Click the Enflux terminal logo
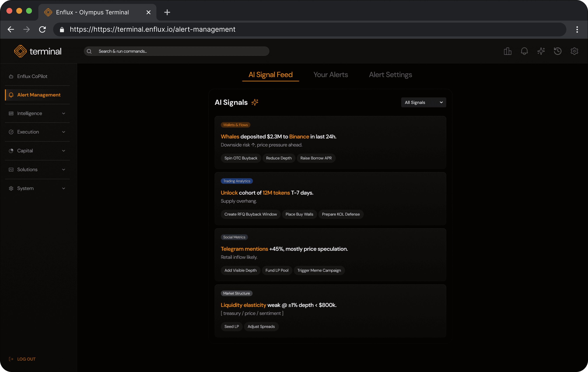The width and height of the screenshot is (588, 372). pyautogui.click(x=38, y=51)
